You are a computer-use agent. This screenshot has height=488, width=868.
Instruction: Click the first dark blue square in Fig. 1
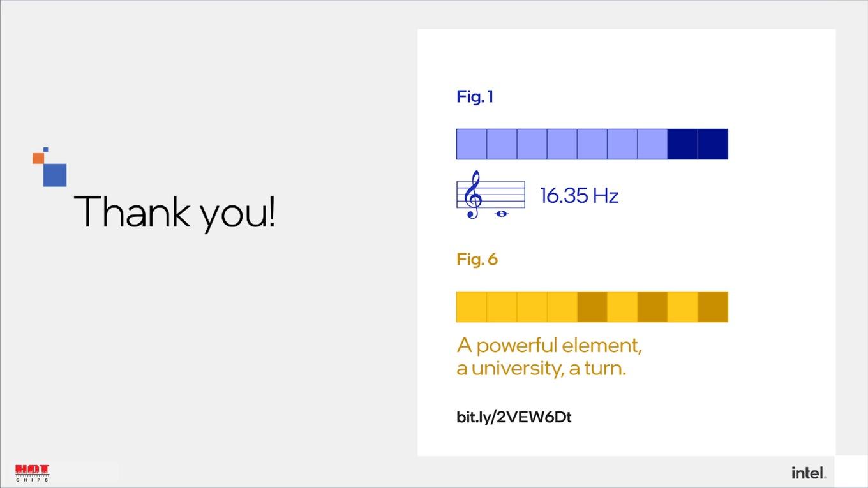(x=682, y=144)
